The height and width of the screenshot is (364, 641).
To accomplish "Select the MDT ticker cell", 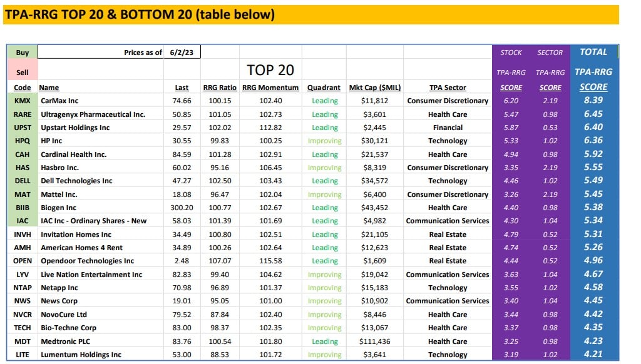I will [x=22, y=341].
